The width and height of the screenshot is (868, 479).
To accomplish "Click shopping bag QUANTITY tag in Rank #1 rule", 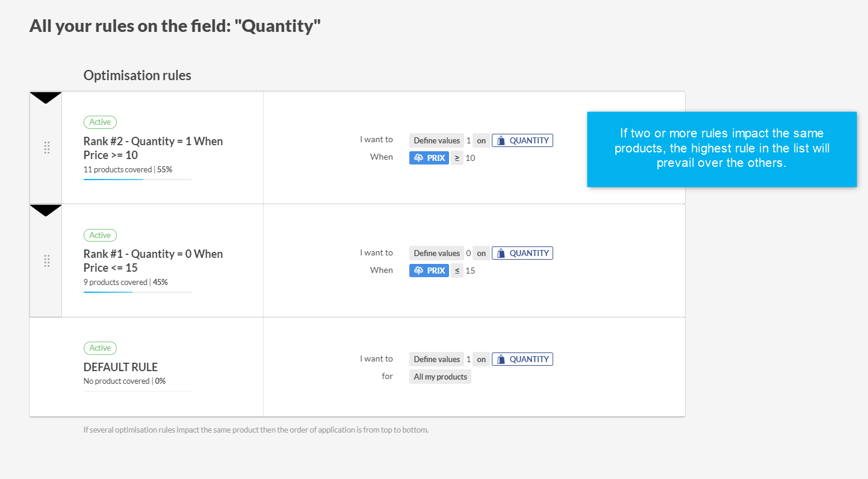I will point(522,253).
